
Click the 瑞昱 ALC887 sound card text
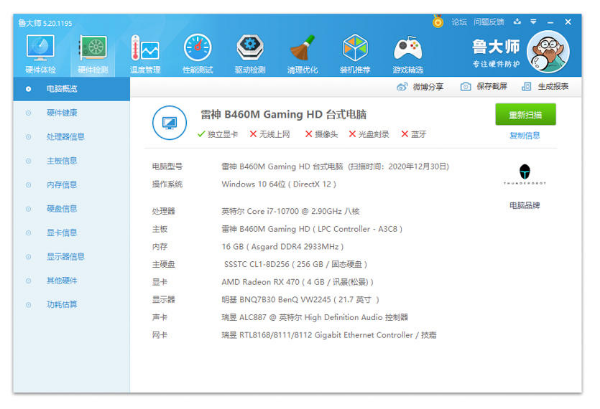coord(315,317)
